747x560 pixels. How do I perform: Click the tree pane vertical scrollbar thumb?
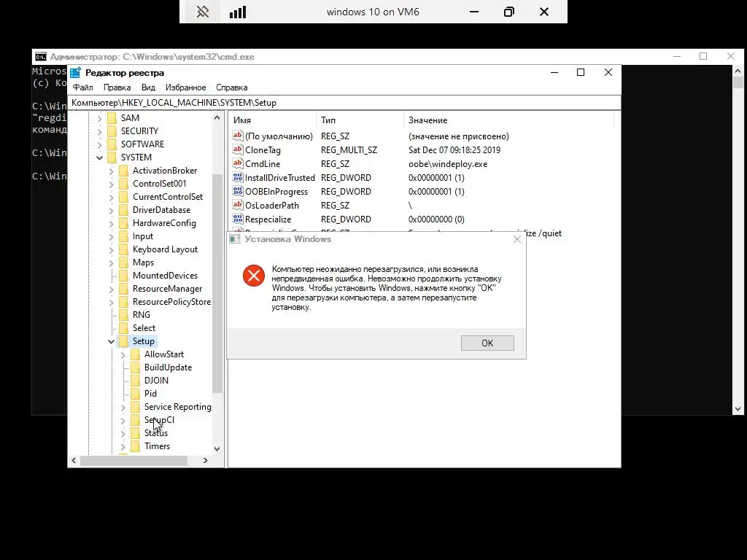[217, 284]
